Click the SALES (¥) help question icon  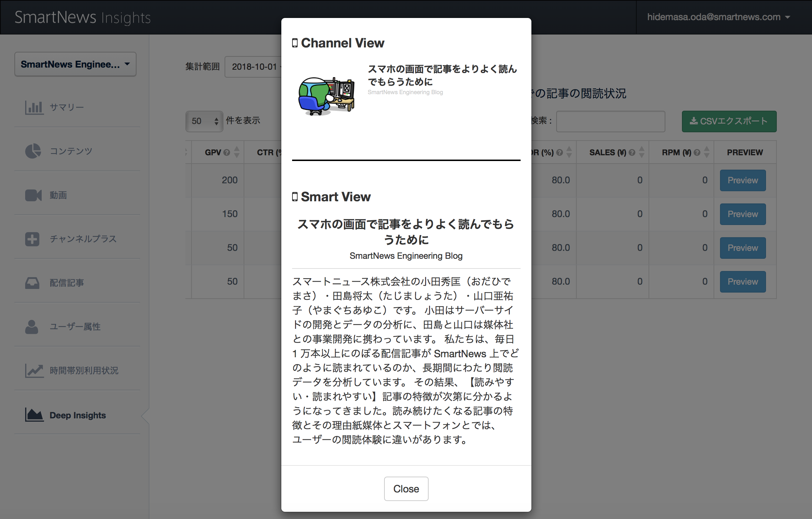[x=632, y=152]
